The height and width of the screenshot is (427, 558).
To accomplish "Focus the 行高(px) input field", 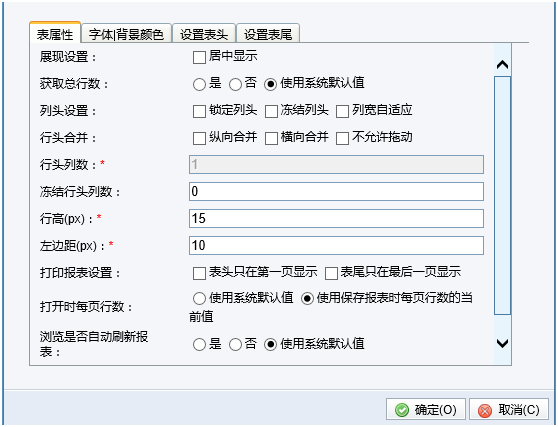I will (336, 218).
